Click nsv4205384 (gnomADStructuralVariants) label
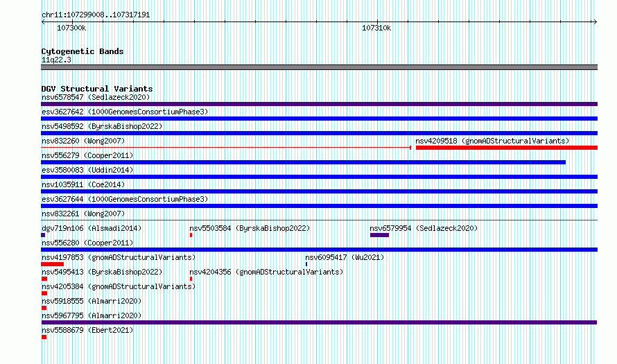The width and height of the screenshot is (617, 364). tap(119, 286)
